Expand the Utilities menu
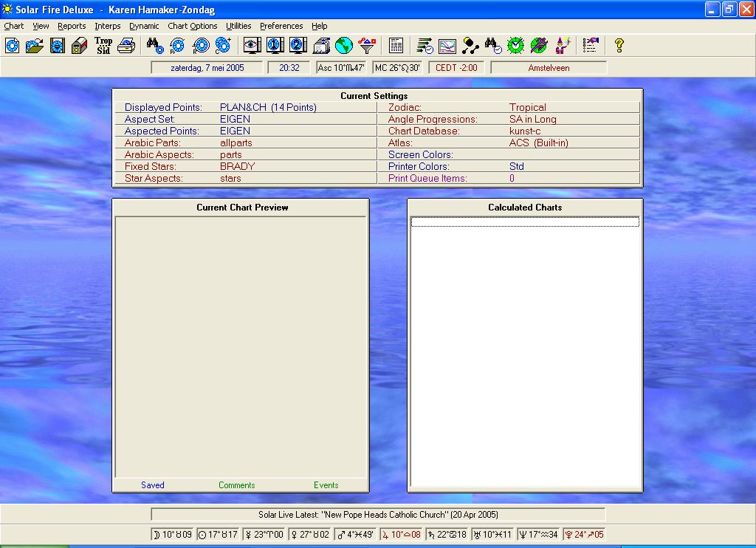Viewport: 756px width, 548px height. [x=238, y=26]
